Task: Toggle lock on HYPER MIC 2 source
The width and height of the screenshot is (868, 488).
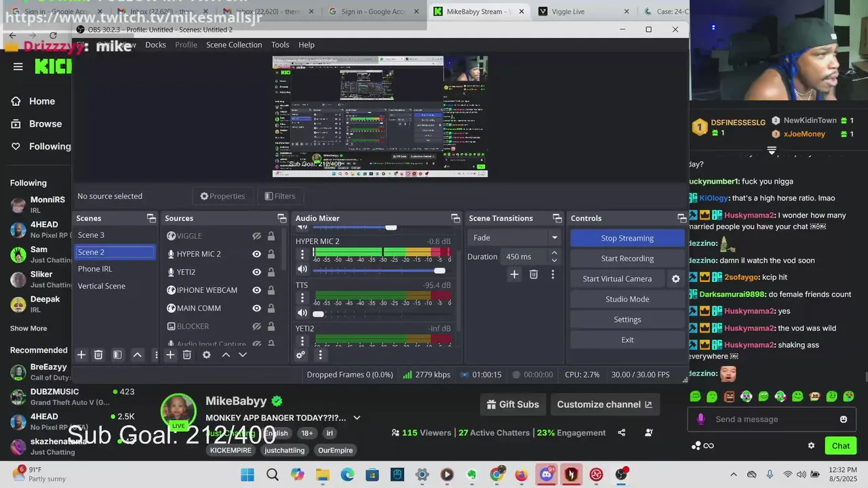Action: click(271, 254)
